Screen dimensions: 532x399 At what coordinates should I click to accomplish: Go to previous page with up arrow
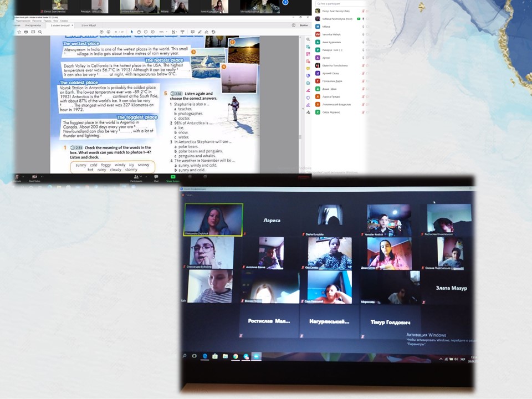pyautogui.click(x=101, y=32)
